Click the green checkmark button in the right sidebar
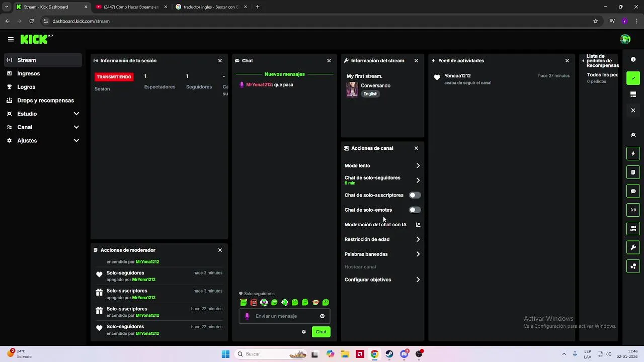This screenshot has width=644, height=362. (x=633, y=78)
